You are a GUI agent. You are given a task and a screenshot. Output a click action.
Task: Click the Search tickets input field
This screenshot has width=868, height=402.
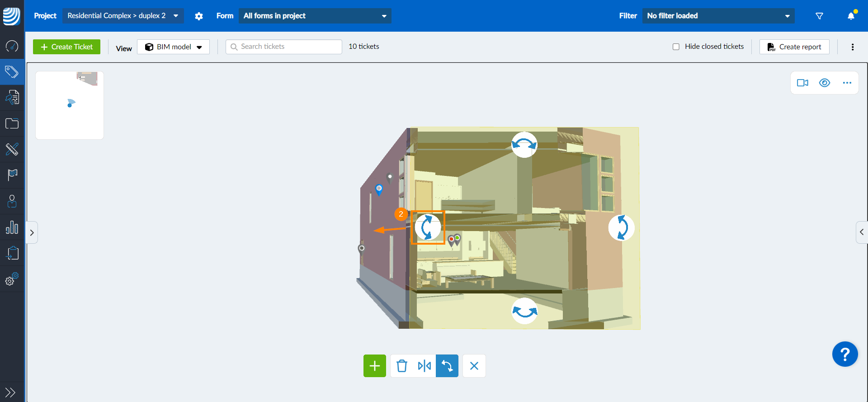tap(284, 47)
